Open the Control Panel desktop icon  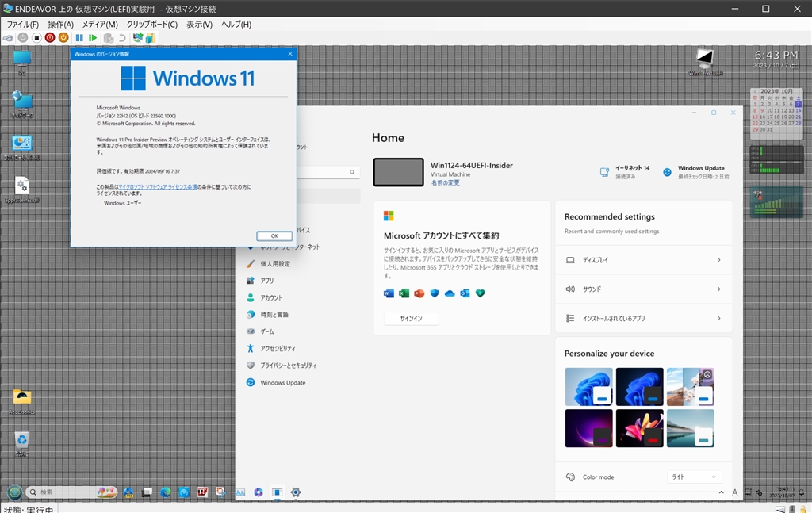coord(21,147)
